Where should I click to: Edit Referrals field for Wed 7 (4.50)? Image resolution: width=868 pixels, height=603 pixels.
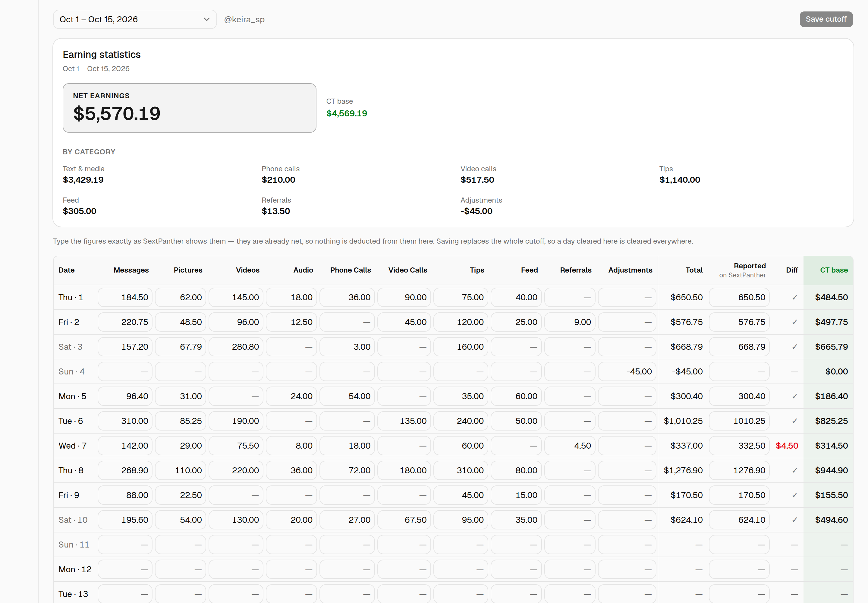coord(570,446)
